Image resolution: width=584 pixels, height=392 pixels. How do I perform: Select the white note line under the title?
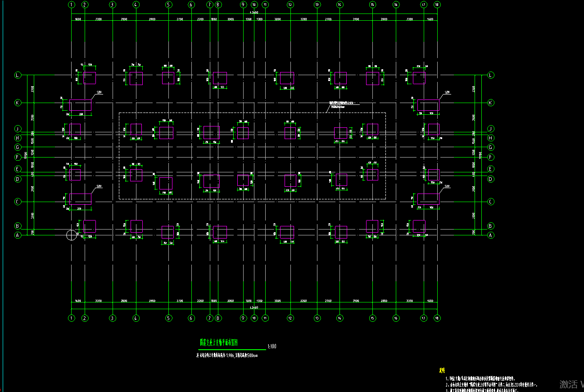tap(227, 356)
